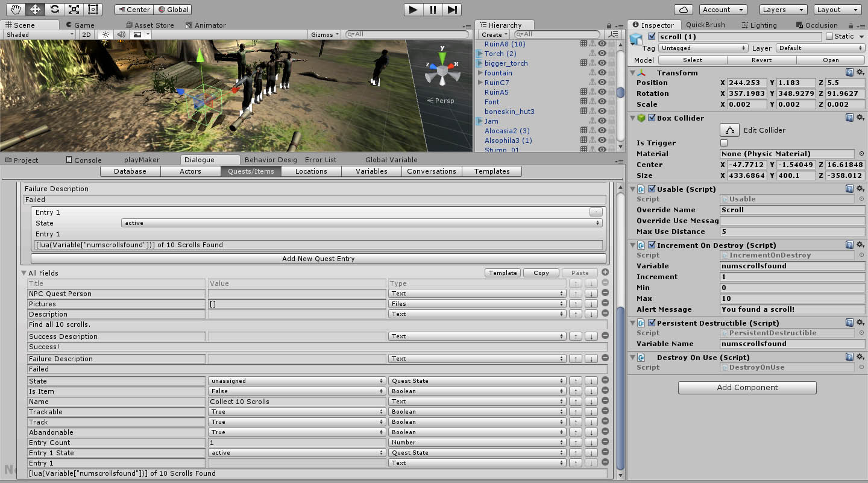
Task: Select the Hand tool in toolbar
Action: [15, 9]
